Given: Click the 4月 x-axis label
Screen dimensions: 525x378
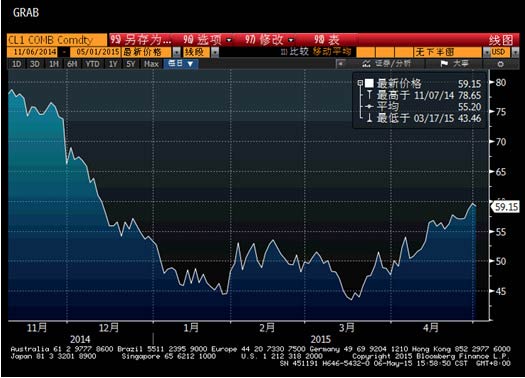Looking at the screenshot, I should 431,327.
